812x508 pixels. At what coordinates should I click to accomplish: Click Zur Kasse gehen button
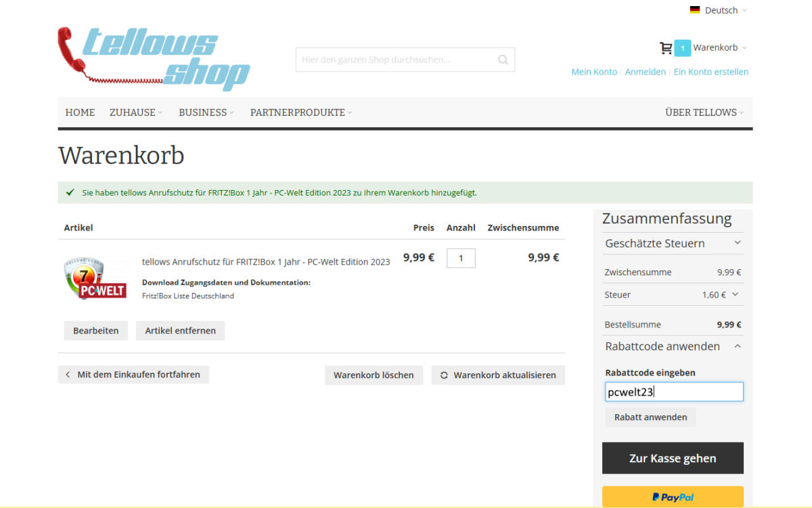pos(673,458)
